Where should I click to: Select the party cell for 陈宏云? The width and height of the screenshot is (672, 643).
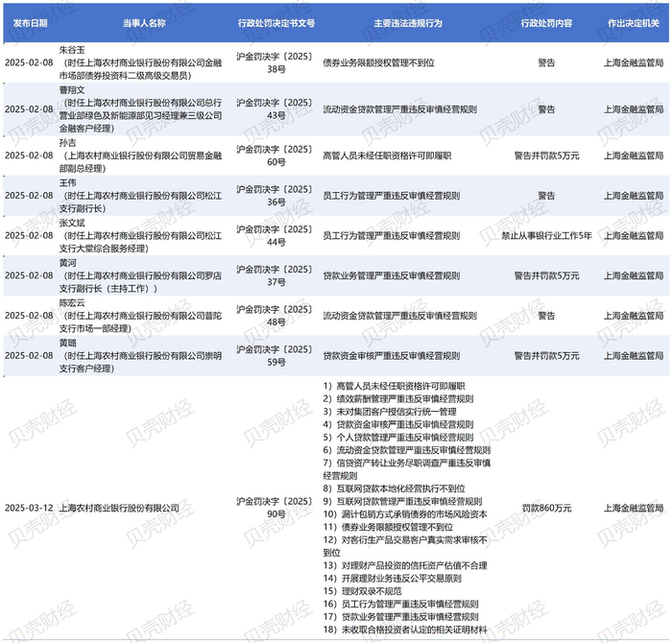pyautogui.click(x=140, y=316)
